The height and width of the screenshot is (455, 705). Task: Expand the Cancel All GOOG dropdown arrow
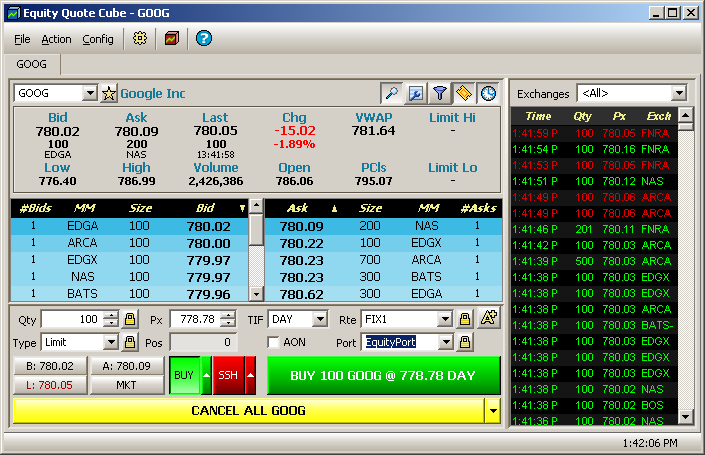point(493,410)
